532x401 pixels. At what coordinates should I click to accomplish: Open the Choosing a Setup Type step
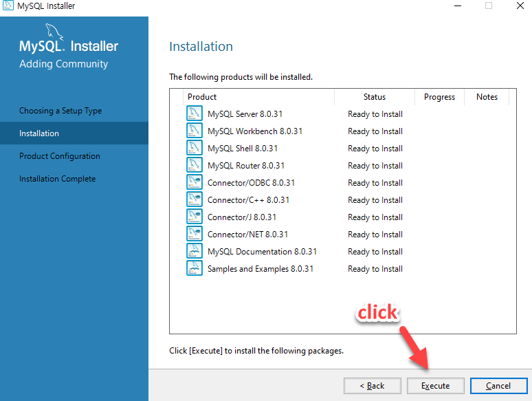click(x=60, y=111)
